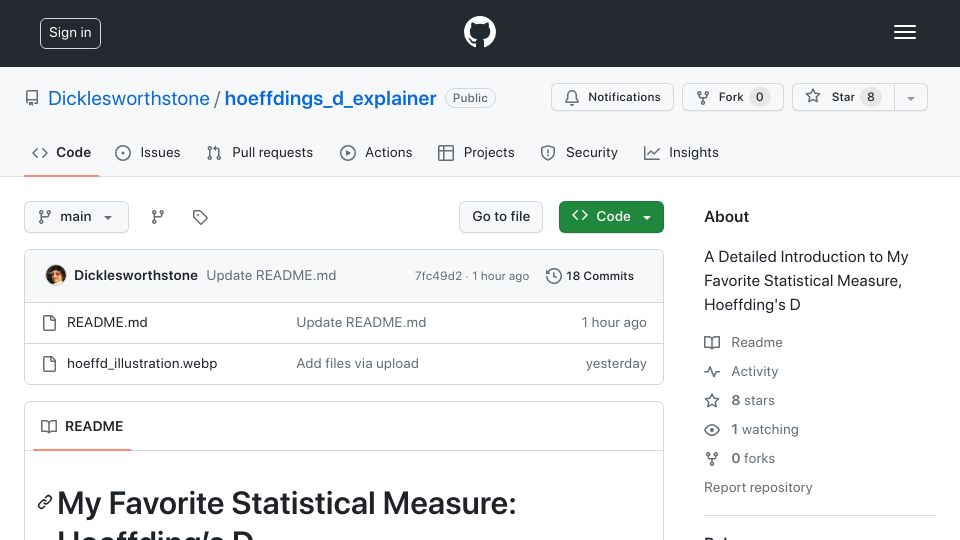Image resolution: width=960 pixels, height=540 pixels.
Task: Click the book icon beside Readme in About
Action: click(x=711, y=342)
